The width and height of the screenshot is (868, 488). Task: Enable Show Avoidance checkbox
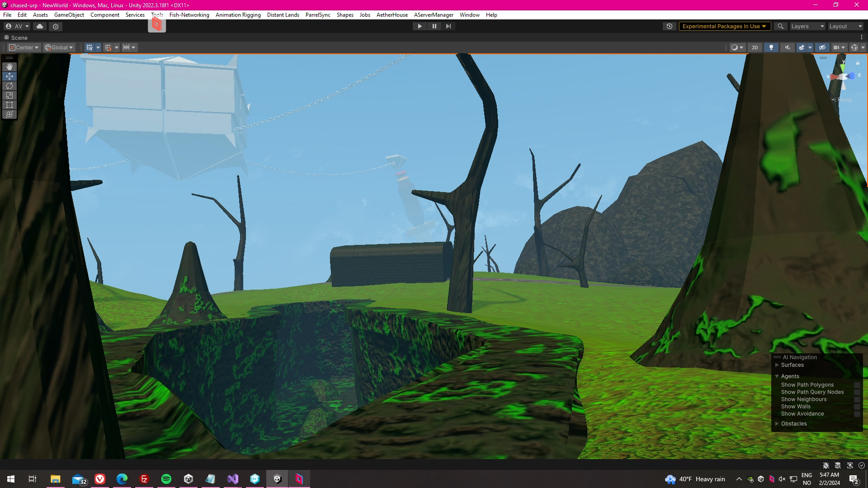tap(857, 414)
